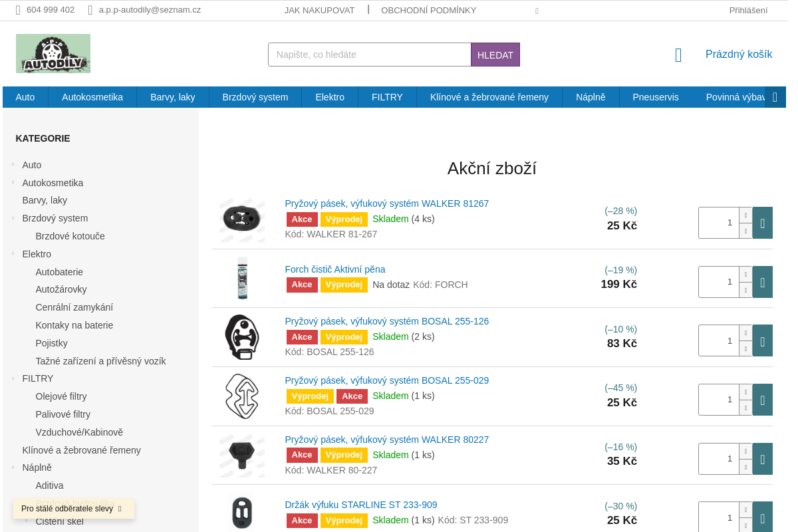798x532 pixels.
Task: Focus the 'Napište, co hledáte' search field
Action: coord(370,55)
